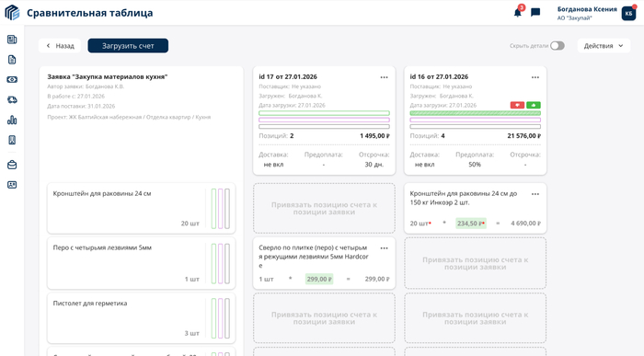Click title id 16 от 27.01.2026
The width and height of the screenshot is (644, 356).
pyautogui.click(x=439, y=76)
